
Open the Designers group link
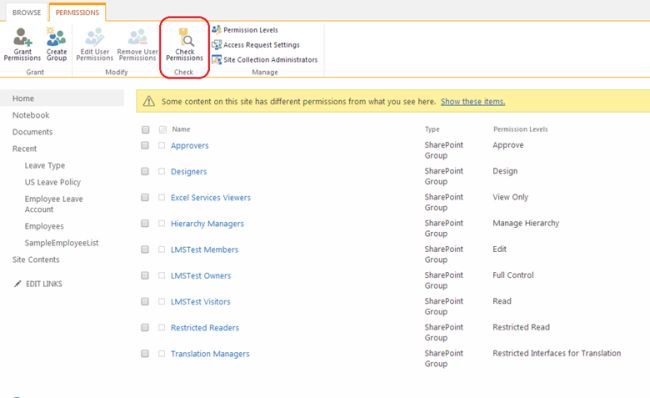coord(189,172)
